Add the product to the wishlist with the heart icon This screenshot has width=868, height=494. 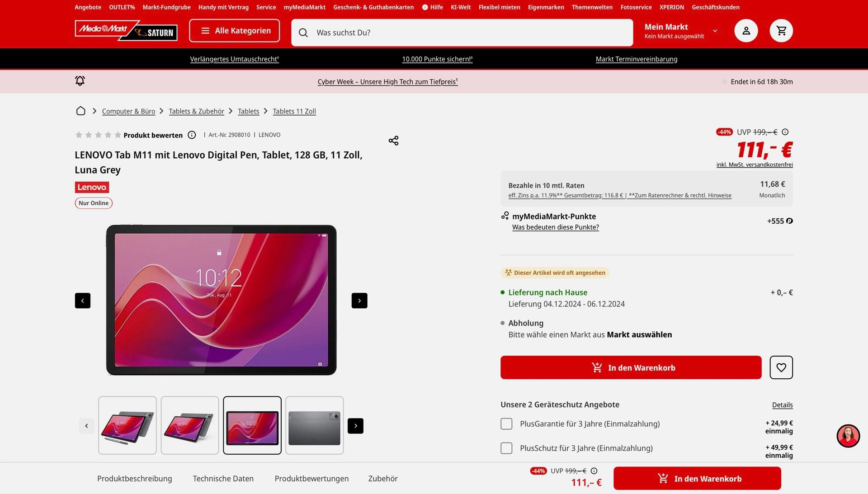click(781, 367)
